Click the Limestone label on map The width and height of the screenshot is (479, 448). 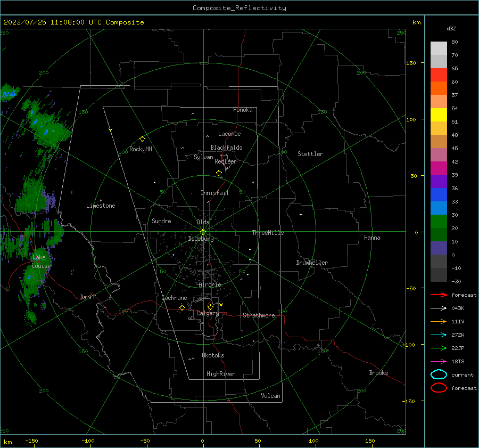[x=101, y=206]
